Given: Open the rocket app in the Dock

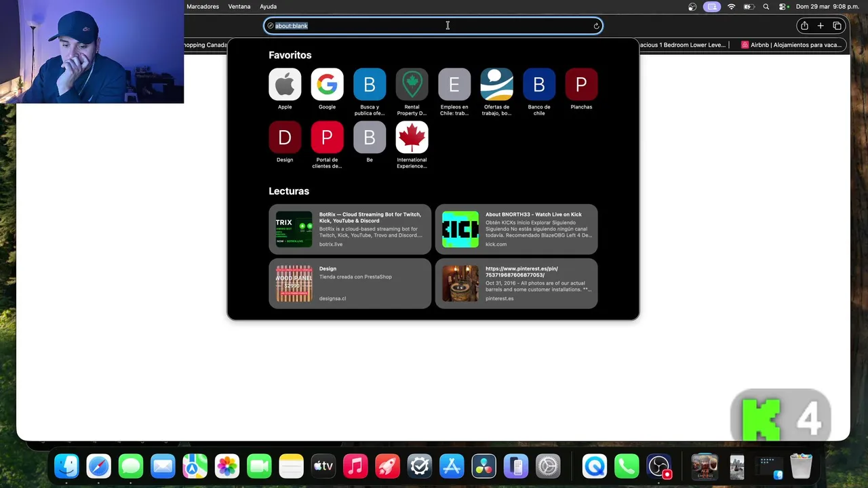Looking at the screenshot, I should click(x=387, y=466).
